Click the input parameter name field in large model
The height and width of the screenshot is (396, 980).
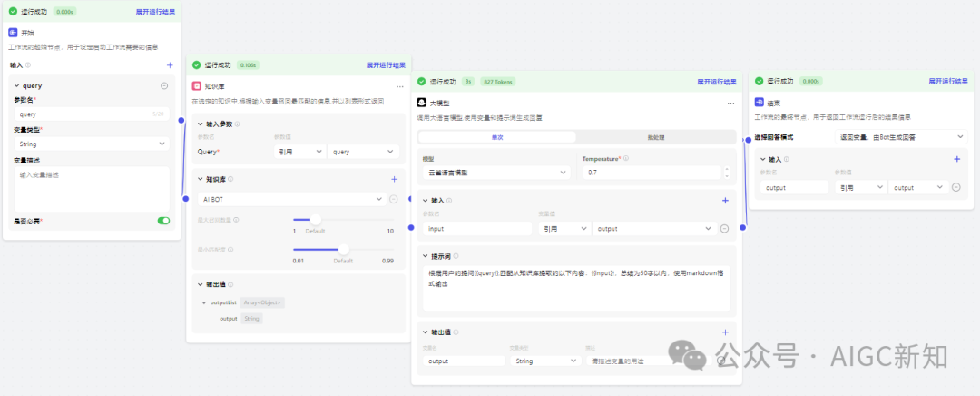click(x=478, y=229)
